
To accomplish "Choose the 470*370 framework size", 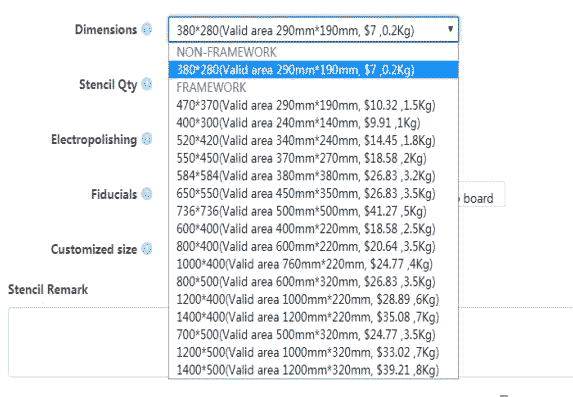I will [x=313, y=105].
